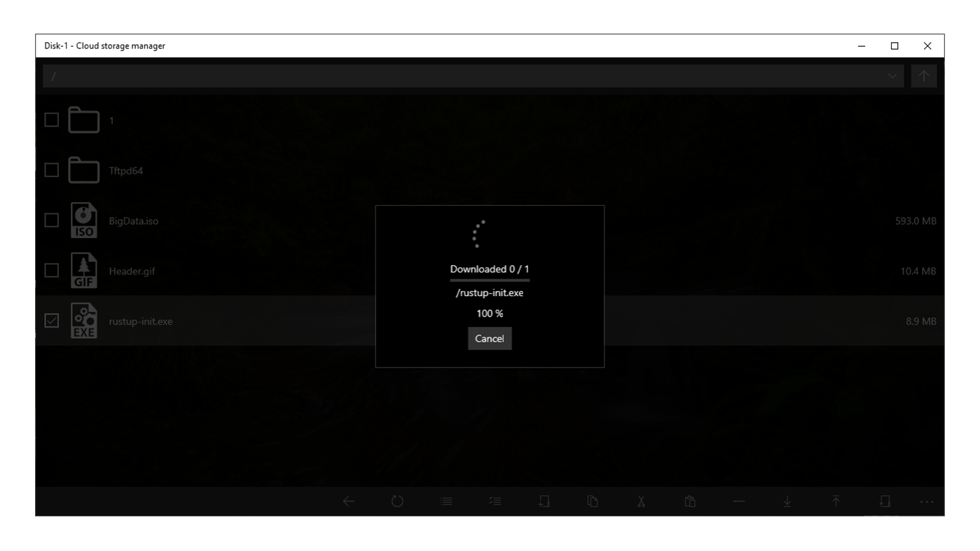980x551 pixels.
Task: Click the rustup-init.exe file name in list
Action: [x=140, y=321]
